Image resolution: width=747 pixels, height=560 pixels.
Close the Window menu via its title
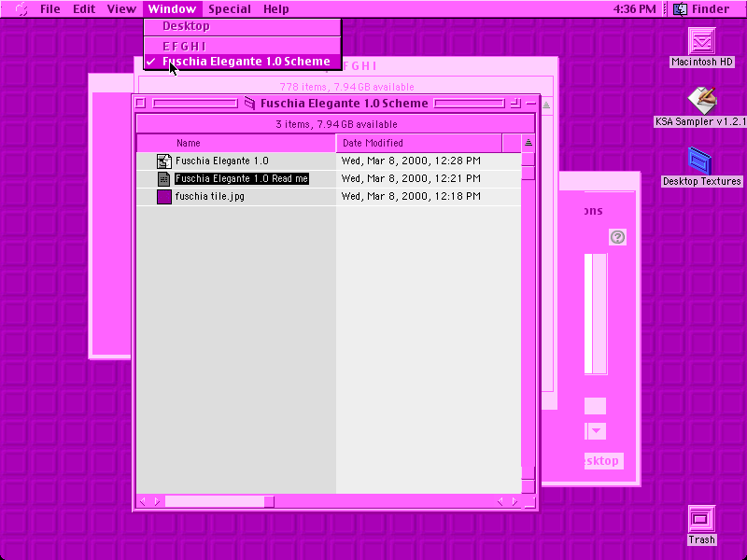(172, 8)
